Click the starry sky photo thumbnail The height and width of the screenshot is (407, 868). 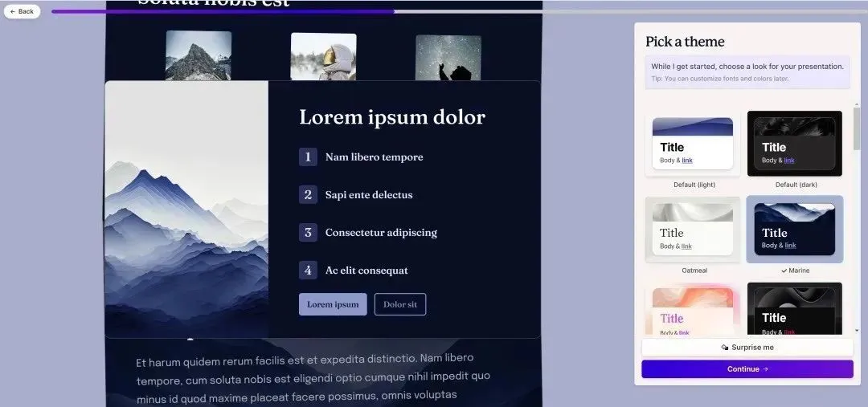point(448,58)
